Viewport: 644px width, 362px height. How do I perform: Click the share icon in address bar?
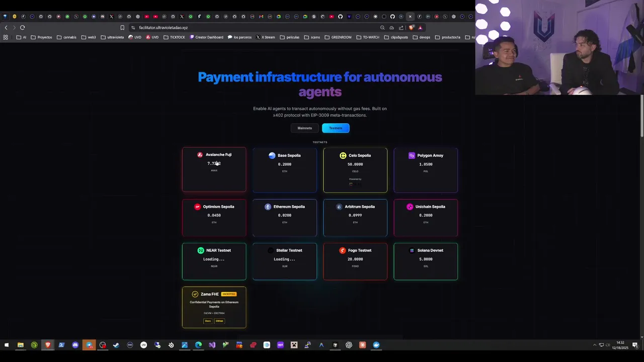[x=401, y=28]
